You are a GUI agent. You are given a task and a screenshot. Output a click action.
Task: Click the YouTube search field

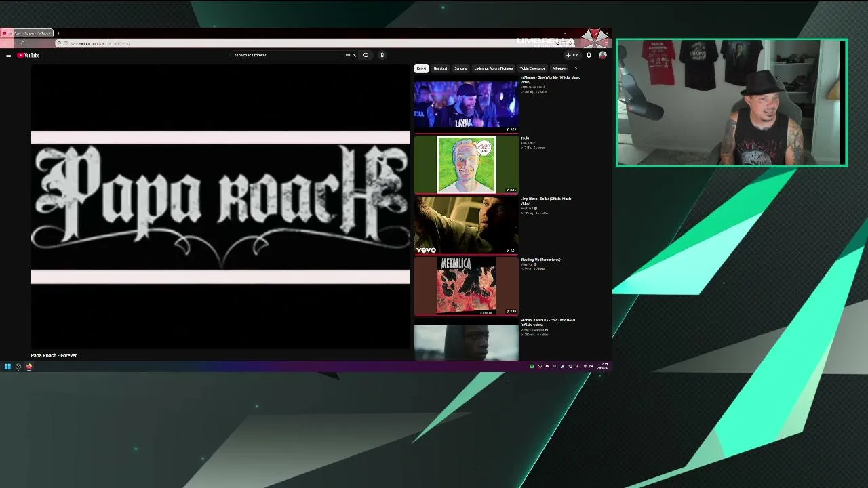click(288, 55)
